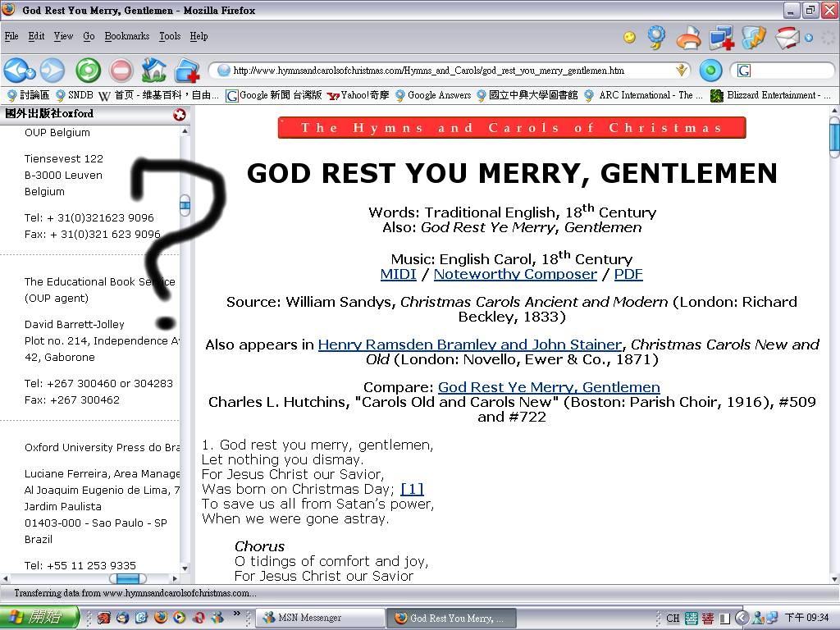Viewport: 840px width, 630px height.
Task: Click the Forward navigation button
Action: 52,71
